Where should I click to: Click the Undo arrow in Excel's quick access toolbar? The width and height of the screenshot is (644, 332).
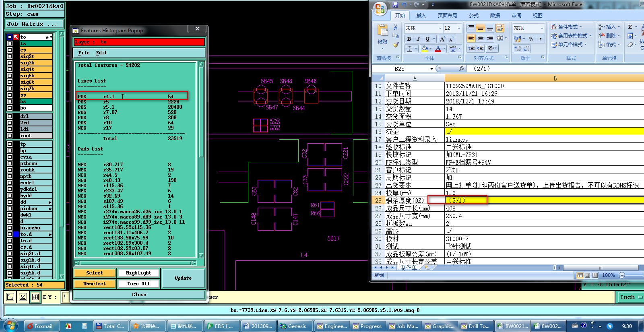pyautogui.click(x=404, y=4)
